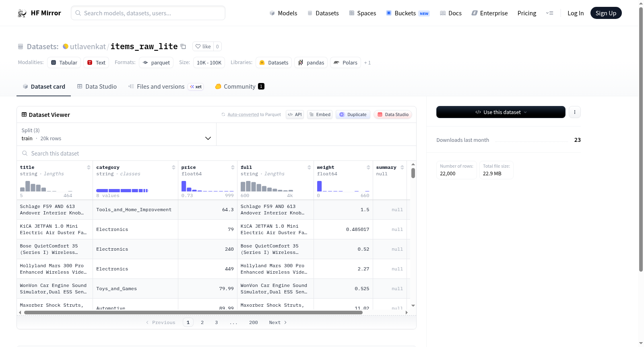Open Data Studio from viewer header
Viewport: 644px width, 347px height.
coord(393,114)
